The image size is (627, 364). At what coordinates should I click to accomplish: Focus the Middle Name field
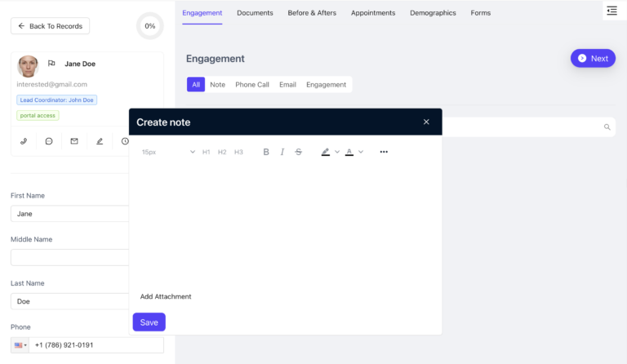(x=70, y=257)
